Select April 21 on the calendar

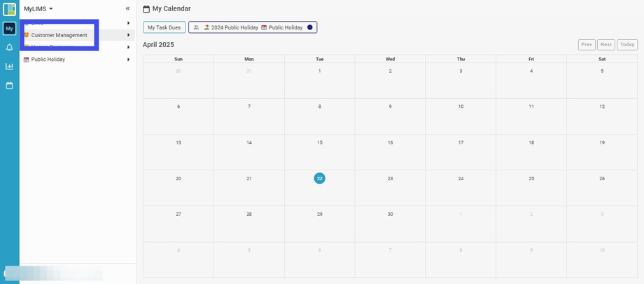(249, 188)
